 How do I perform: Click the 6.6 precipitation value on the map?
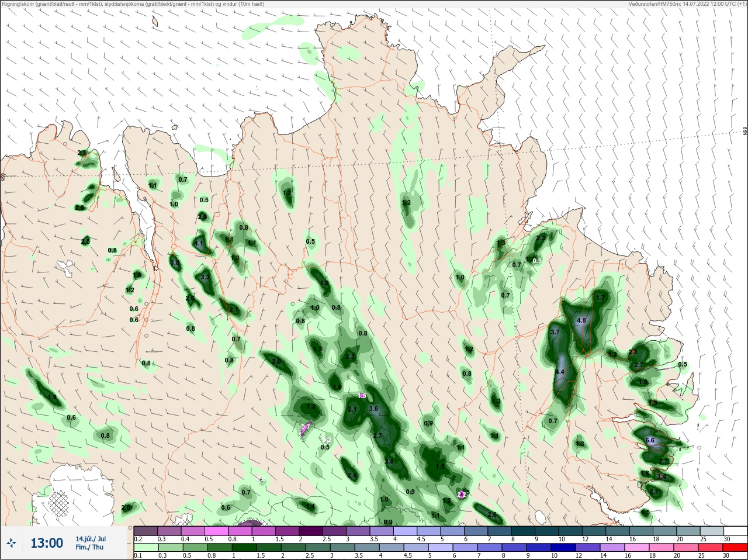(x=650, y=440)
